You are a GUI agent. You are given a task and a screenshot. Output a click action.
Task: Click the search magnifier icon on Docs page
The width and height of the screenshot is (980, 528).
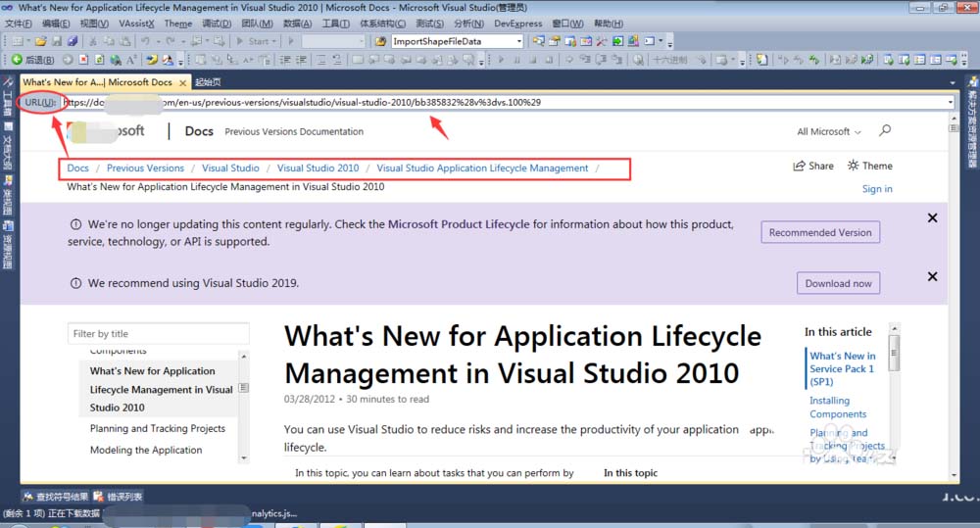(885, 131)
